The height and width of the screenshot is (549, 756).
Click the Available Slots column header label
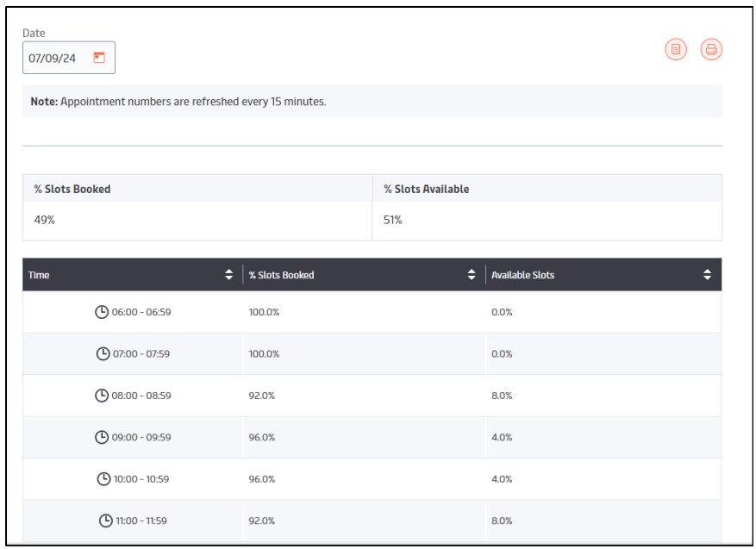[x=522, y=275]
